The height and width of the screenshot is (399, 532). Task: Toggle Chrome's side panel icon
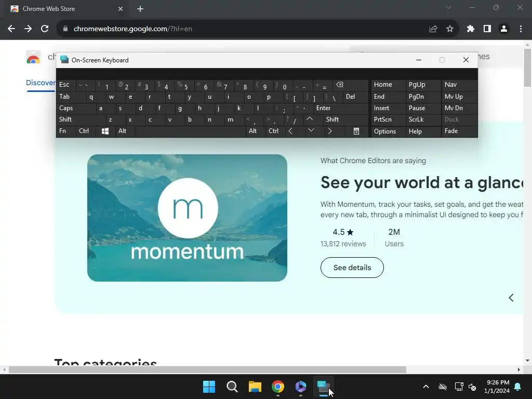coord(487,29)
